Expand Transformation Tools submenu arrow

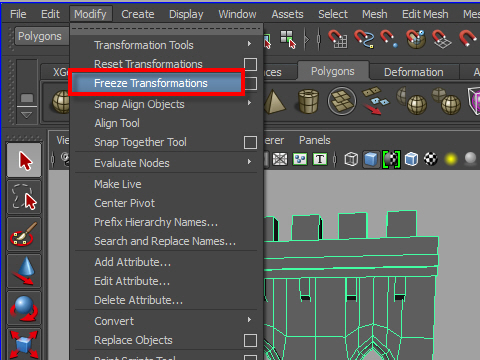pyautogui.click(x=249, y=44)
